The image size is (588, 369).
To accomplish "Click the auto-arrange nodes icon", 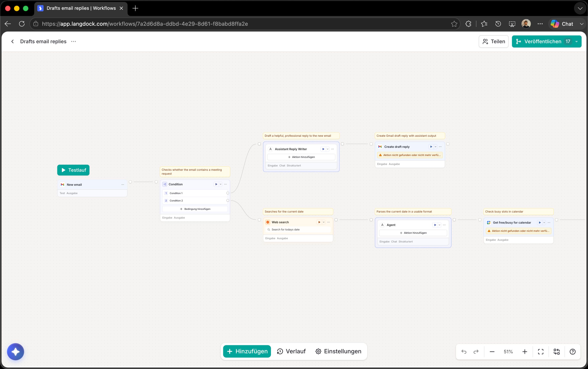I will pyautogui.click(x=557, y=352).
